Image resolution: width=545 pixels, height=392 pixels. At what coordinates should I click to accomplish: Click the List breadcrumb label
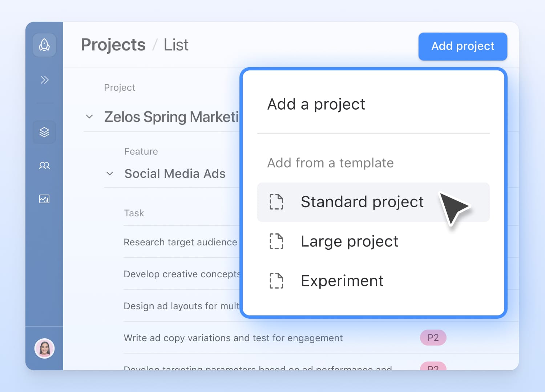pyautogui.click(x=176, y=45)
